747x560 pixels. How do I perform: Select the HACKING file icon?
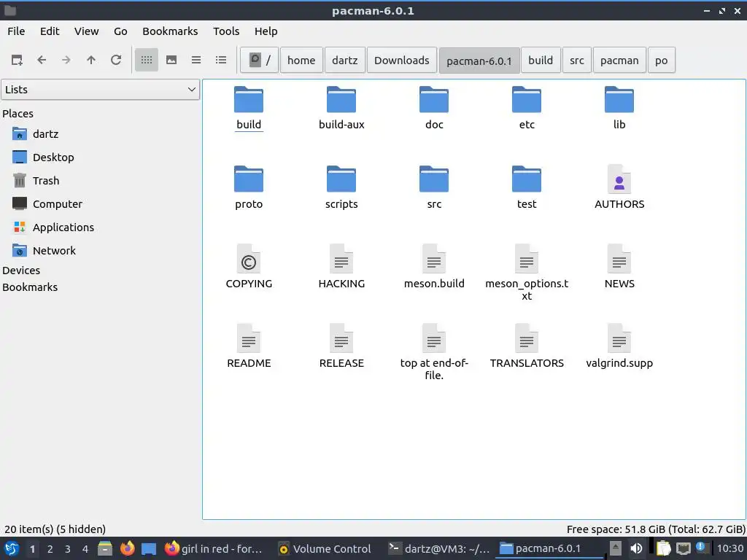pyautogui.click(x=341, y=259)
